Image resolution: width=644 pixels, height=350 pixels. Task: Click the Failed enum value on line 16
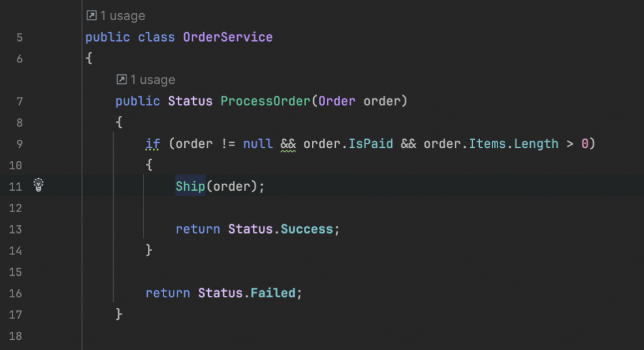pyautogui.click(x=273, y=293)
